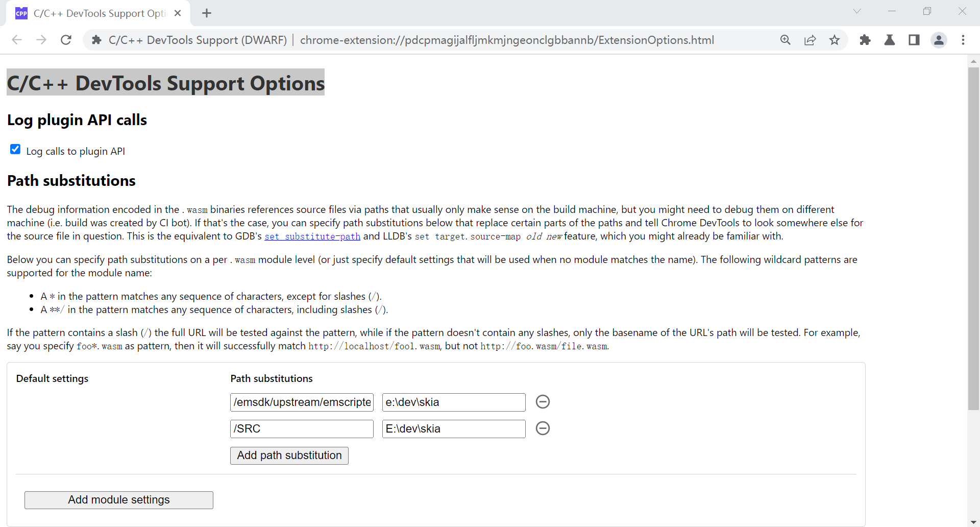This screenshot has height=527, width=980.
Task: Close the Chrome window
Action: coord(963,11)
